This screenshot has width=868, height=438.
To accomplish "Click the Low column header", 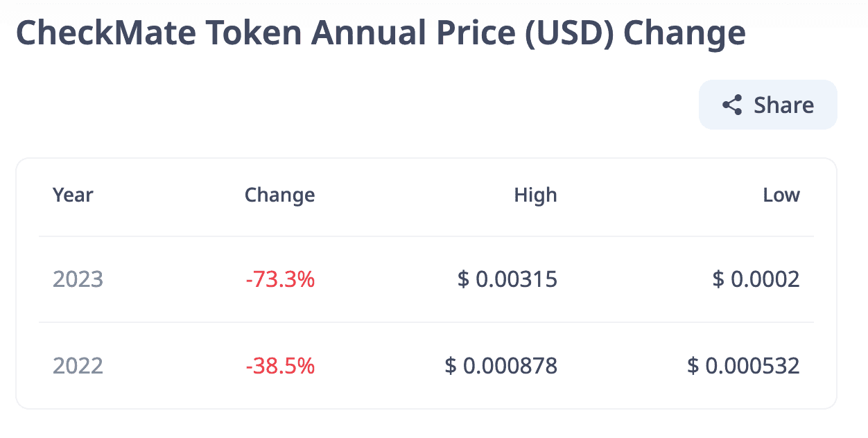I will coord(781,195).
